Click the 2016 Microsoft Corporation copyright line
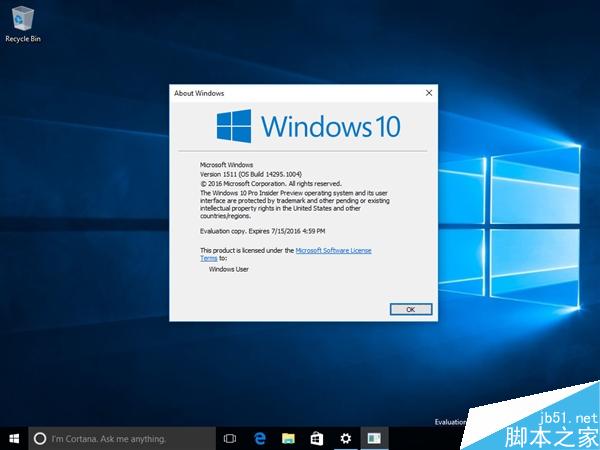Screen dimensions: 600x450 click(x=271, y=184)
